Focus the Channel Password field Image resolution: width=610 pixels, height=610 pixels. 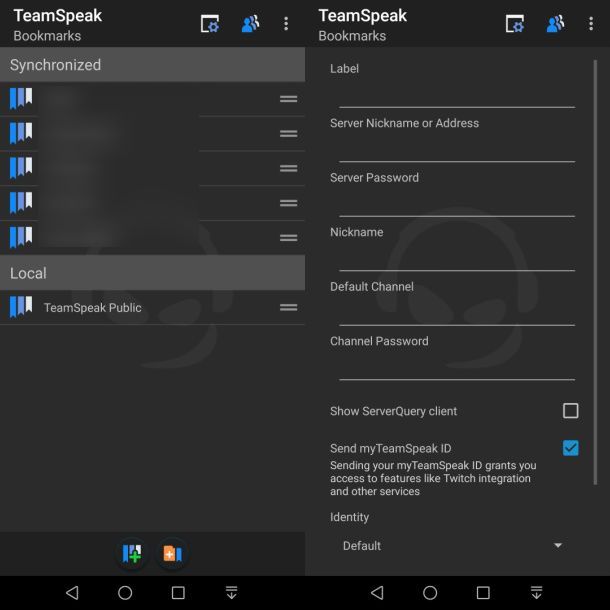click(457, 365)
